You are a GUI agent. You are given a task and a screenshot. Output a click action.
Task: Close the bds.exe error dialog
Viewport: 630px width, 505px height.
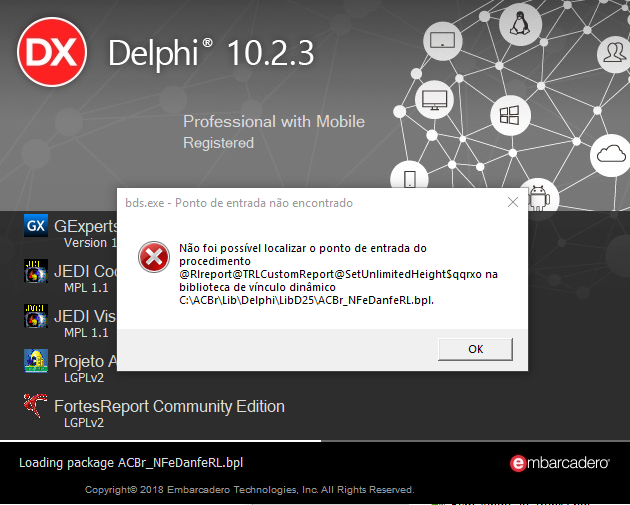coord(513,202)
